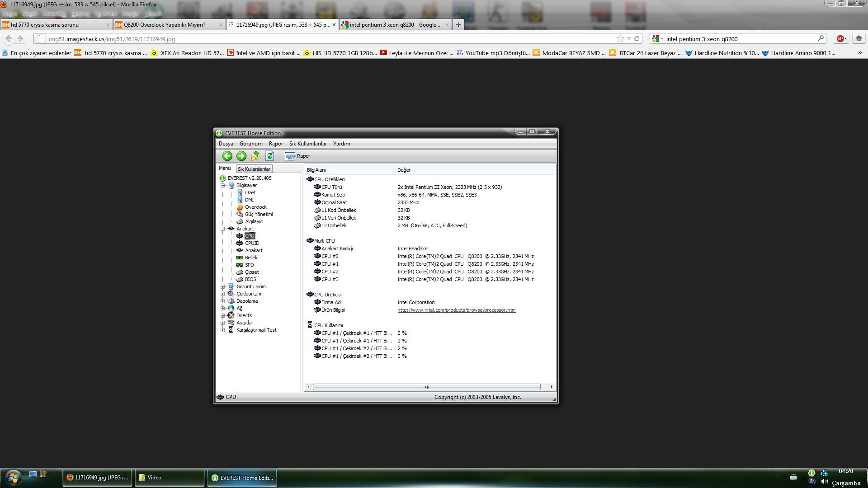868x488 pixels.
Task: Switch to the Menü sidebar tab
Action: click(x=225, y=168)
